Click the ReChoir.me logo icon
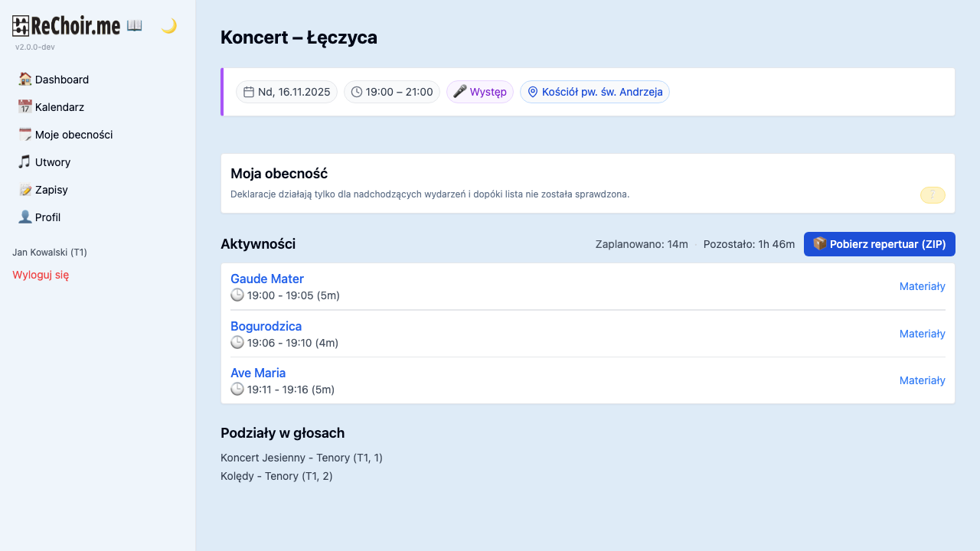 (x=21, y=25)
